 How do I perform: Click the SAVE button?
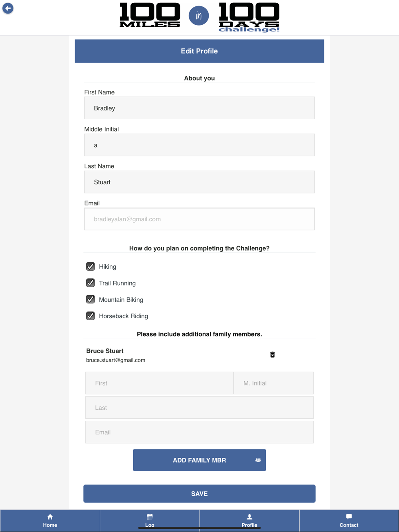[199, 494]
